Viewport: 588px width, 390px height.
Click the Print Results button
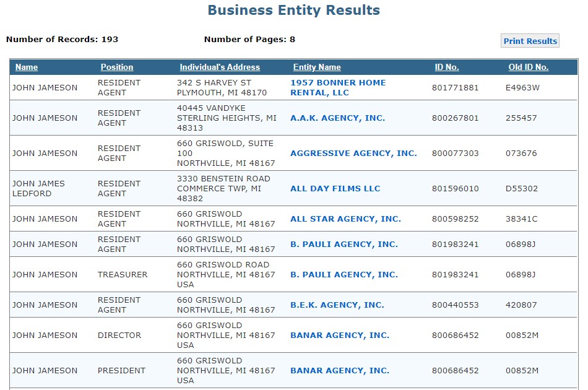[530, 41]
